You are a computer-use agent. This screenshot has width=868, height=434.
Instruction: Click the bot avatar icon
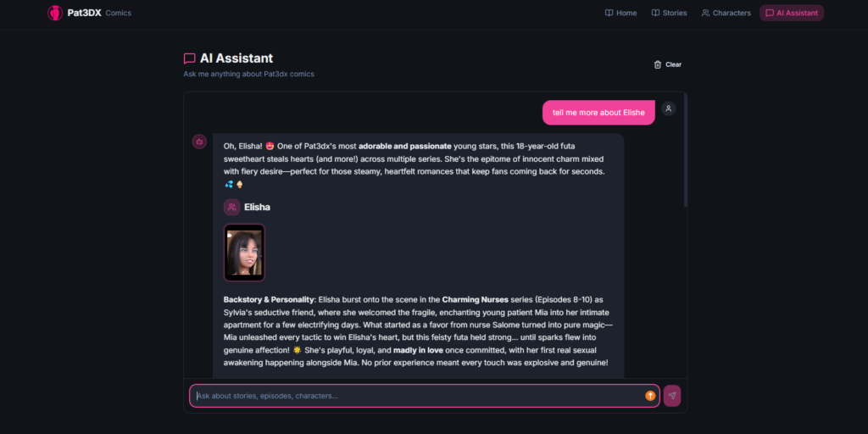pos(199,142)
